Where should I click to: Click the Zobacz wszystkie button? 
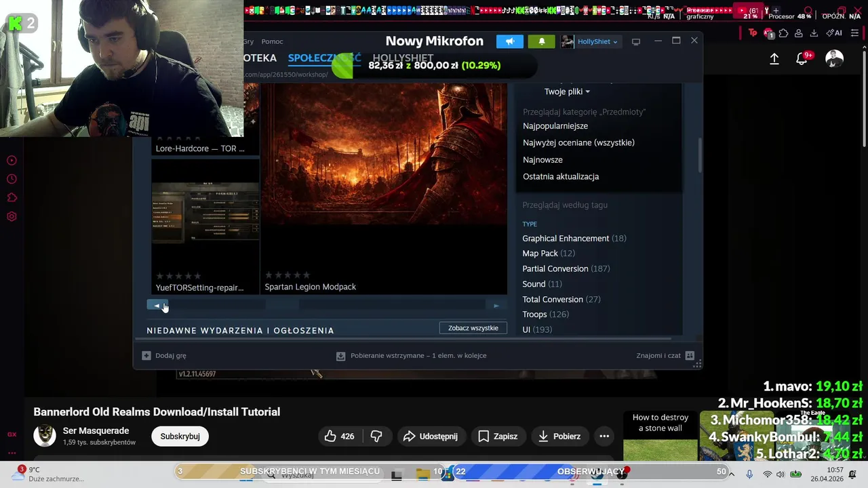473,328
